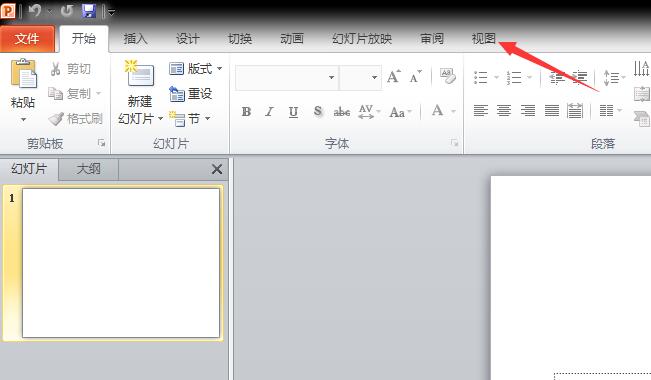The image size is (651, 380).
Task: Click the PowerPoint application icon
Action: [8, 10]
